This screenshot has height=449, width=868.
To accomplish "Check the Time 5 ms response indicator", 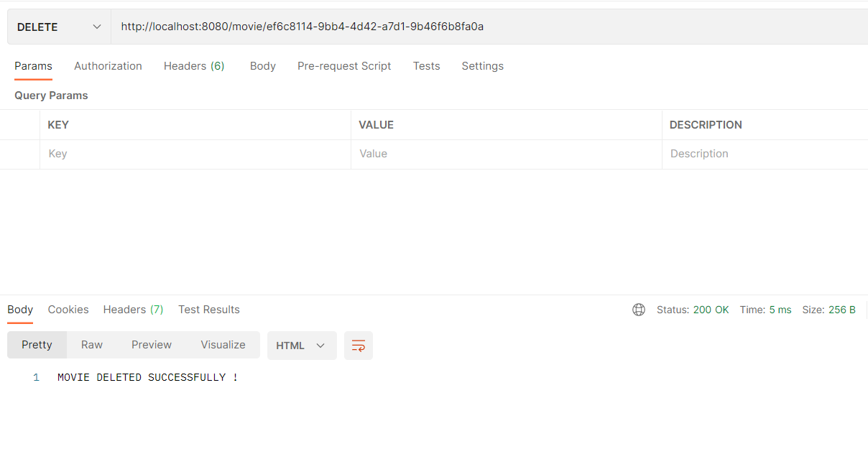I will point(765,310).
